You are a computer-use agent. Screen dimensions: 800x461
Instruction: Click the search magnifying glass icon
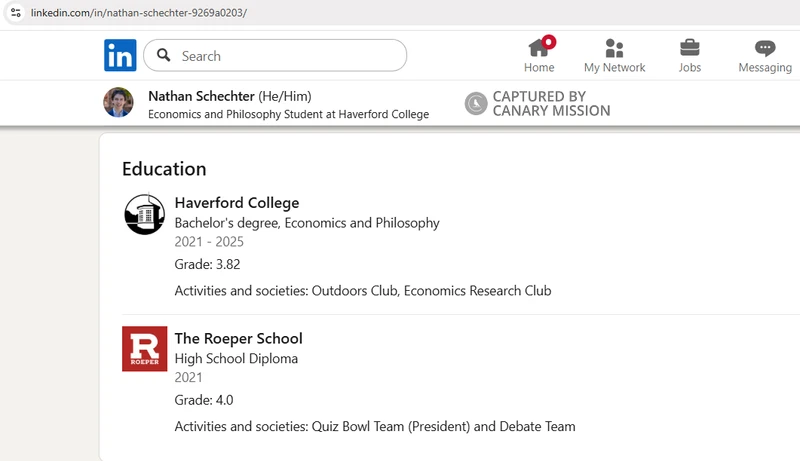click(163, 55)
